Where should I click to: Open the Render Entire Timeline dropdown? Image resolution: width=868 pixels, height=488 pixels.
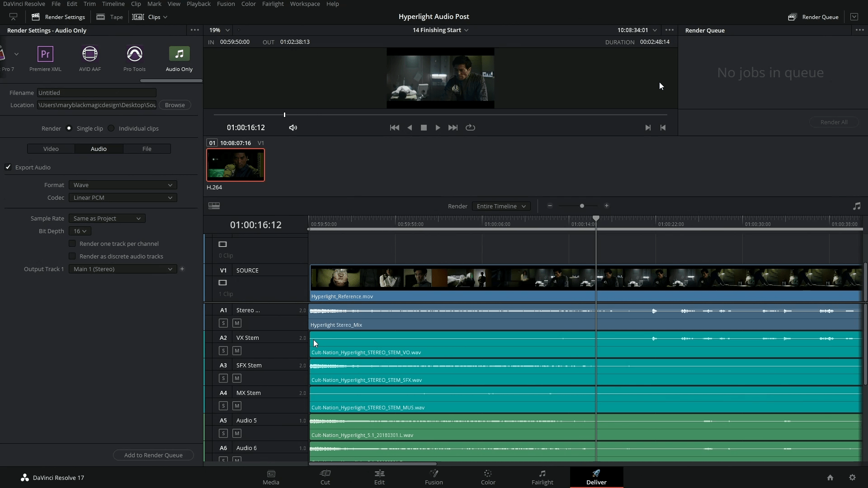501,206
